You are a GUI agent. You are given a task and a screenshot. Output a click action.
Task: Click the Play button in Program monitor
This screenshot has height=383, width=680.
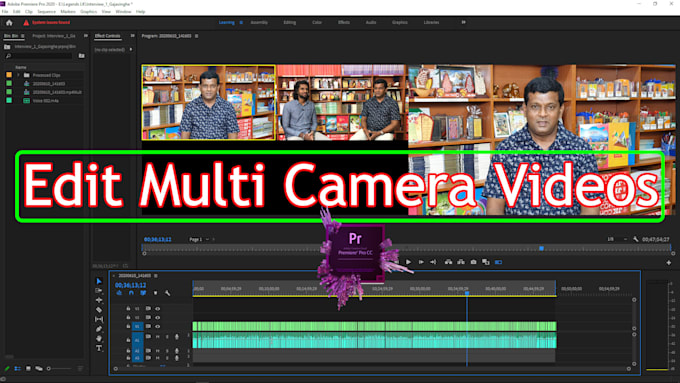408,262
